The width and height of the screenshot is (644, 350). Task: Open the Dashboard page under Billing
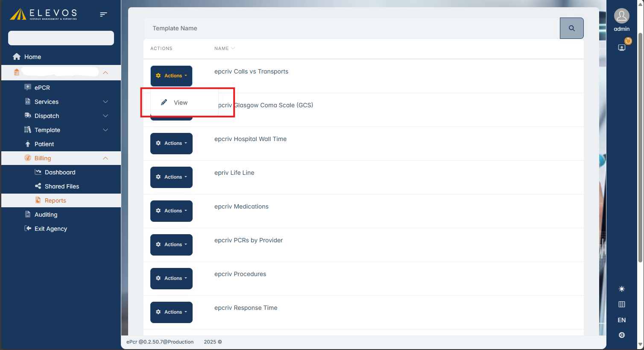(60, 172)
